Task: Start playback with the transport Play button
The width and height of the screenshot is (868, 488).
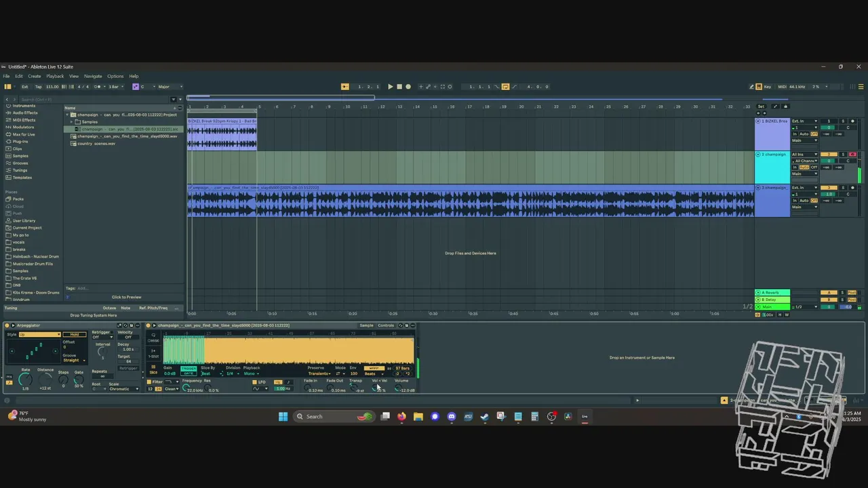Action: (391, 87)
